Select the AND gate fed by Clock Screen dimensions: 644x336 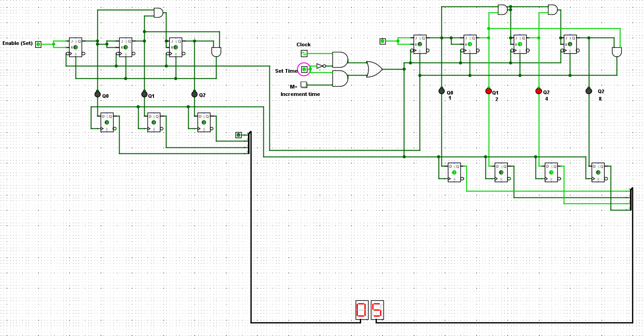tap(340, 59)
